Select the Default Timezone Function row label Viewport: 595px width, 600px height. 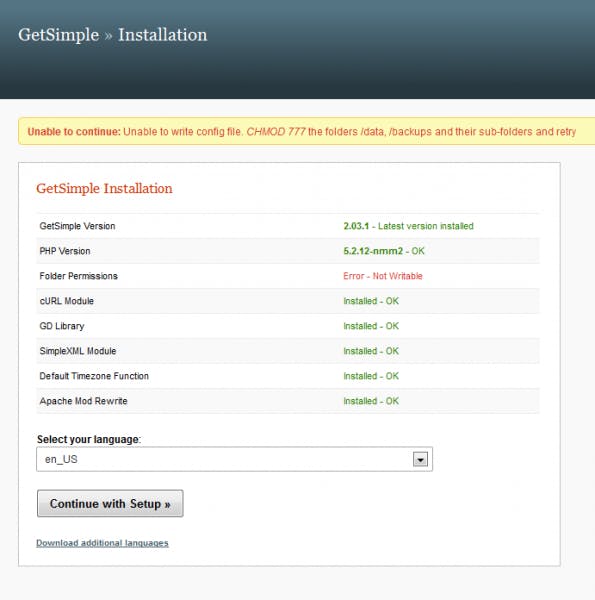coord(94,376)
